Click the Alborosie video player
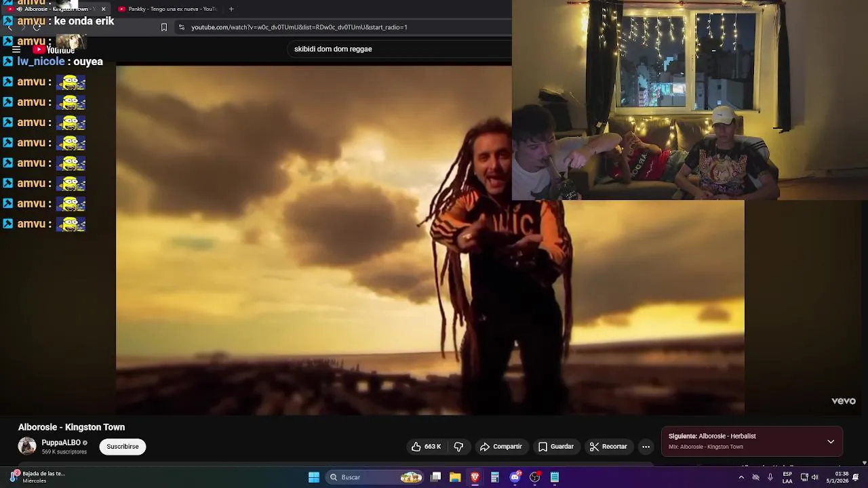 (x=430, y=240)
